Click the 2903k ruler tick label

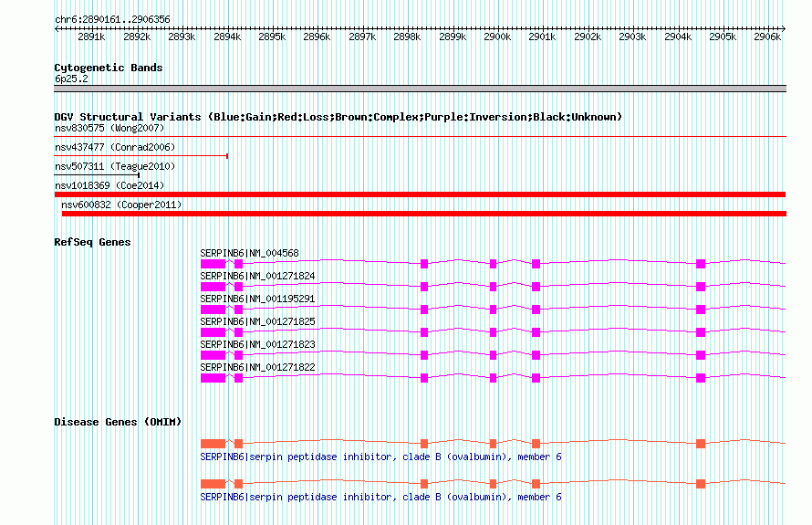[632, 37]
